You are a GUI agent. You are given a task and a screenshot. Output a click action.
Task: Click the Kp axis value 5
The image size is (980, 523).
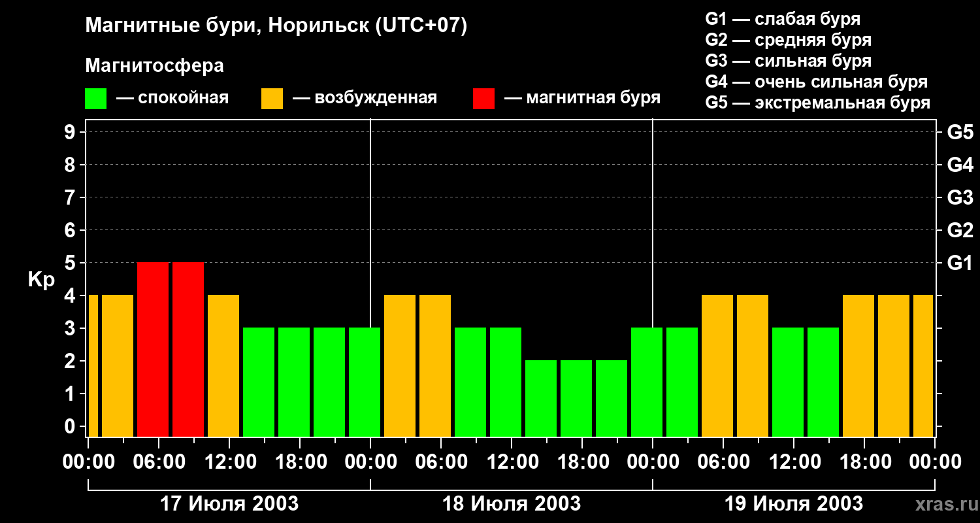pos(71,263)
